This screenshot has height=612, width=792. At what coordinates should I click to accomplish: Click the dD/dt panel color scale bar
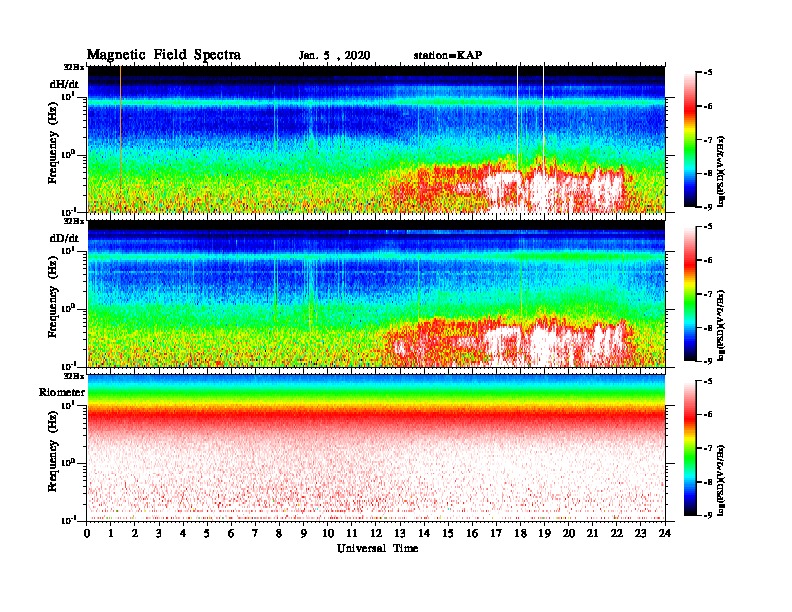pyautogui.click(x=690, y=294)
